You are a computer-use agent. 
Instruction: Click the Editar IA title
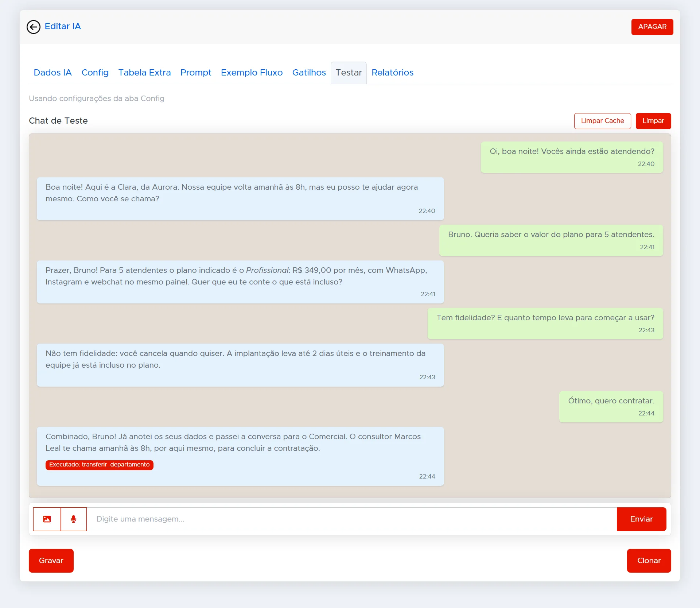click(63, 27)
